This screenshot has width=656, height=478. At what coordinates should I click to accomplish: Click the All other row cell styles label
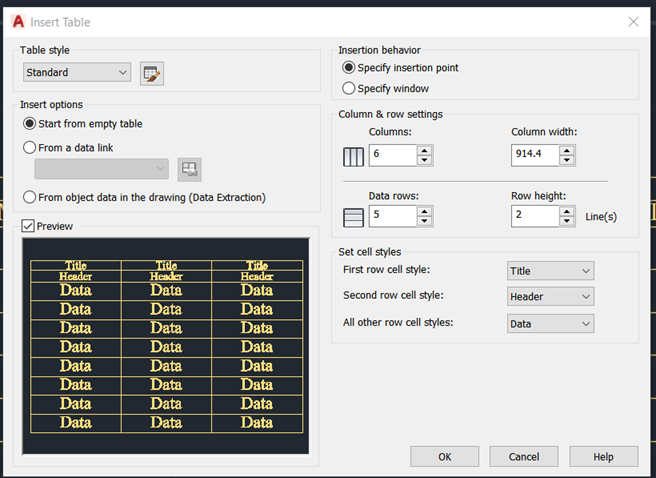[x=398, y=322]
